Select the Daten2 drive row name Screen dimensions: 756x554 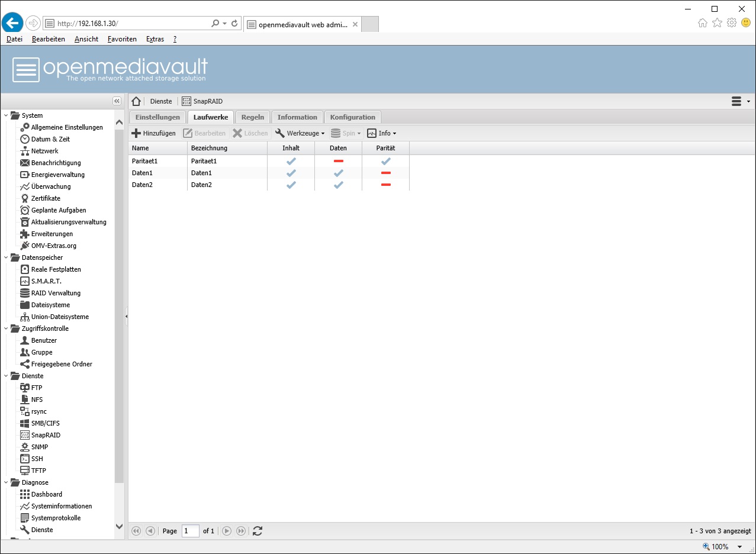point(142,185)
